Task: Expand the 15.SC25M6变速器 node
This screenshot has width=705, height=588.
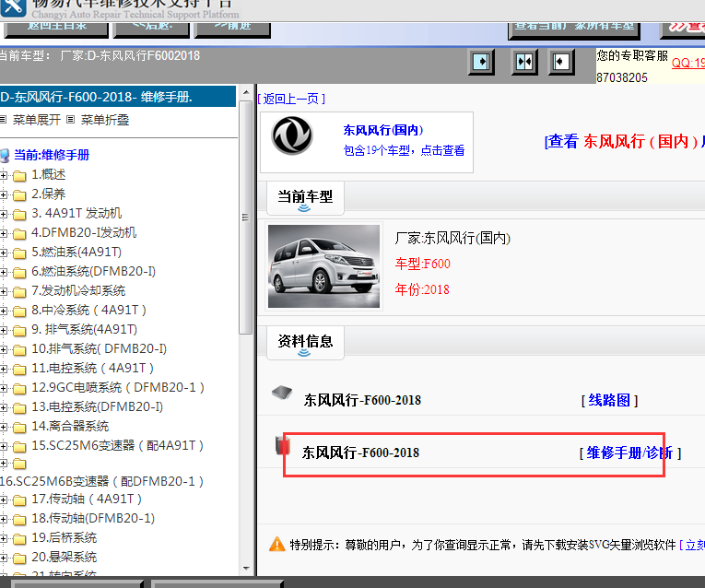Action: [x=4, y=446]
